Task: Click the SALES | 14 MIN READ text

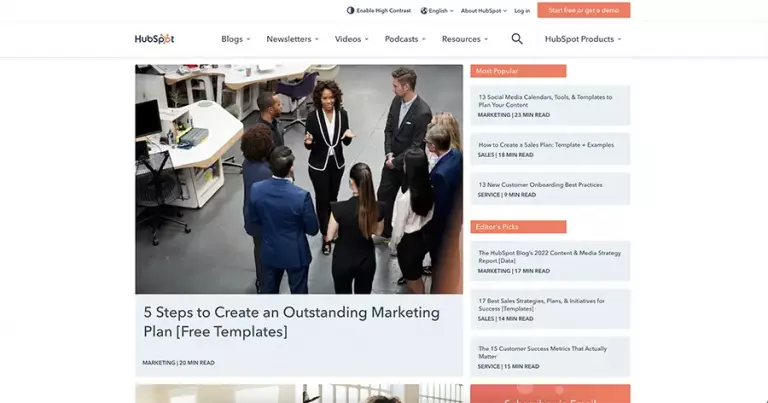Action: pos(505,319)
